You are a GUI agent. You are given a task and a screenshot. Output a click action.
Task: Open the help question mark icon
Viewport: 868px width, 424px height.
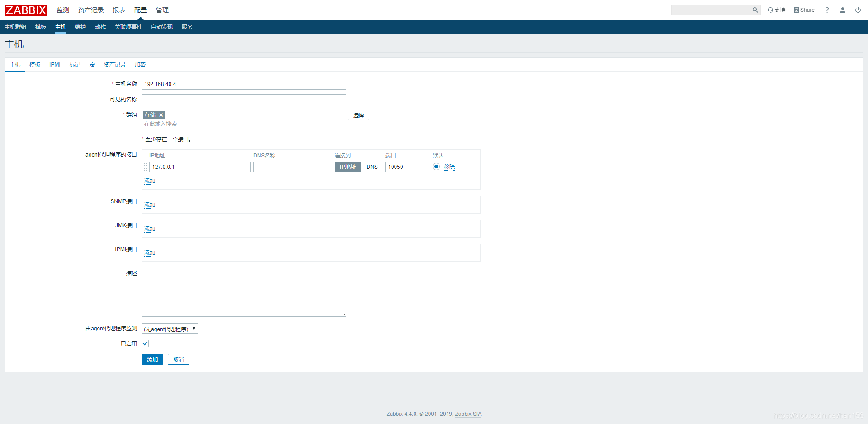[x=827, y=10]
